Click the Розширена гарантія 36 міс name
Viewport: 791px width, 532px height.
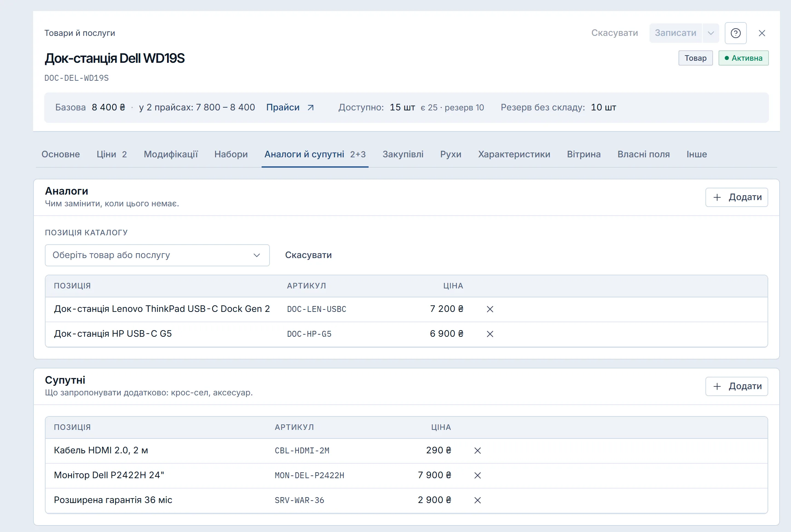(x=113, y=500)
